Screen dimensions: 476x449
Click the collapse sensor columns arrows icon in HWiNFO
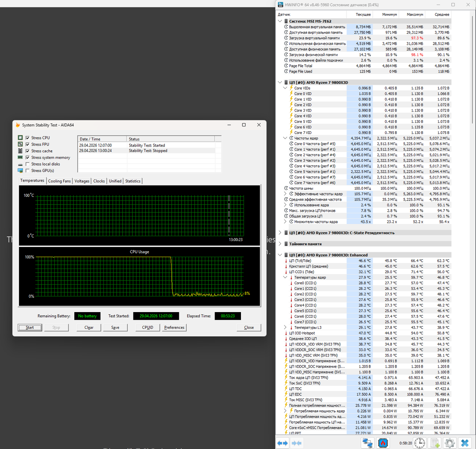[x=296, y=443]
